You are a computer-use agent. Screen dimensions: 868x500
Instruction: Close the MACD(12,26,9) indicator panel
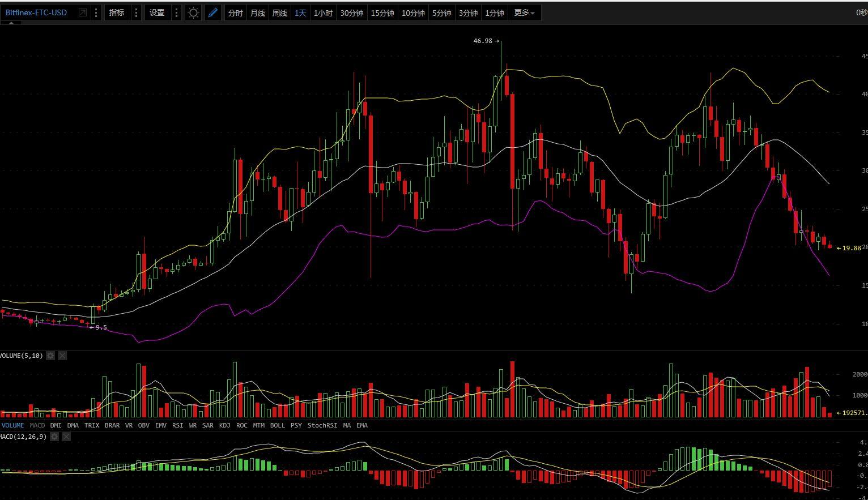pos(66,437)
